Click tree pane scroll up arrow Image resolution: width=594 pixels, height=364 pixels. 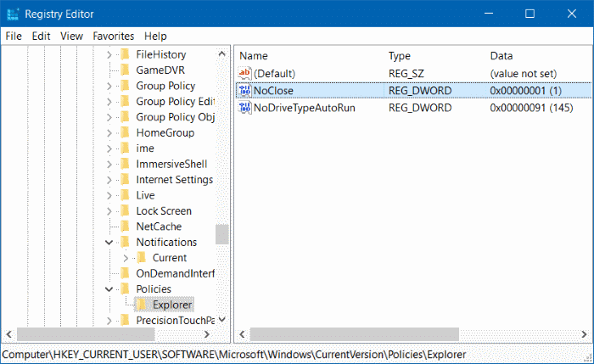(222, 54)
